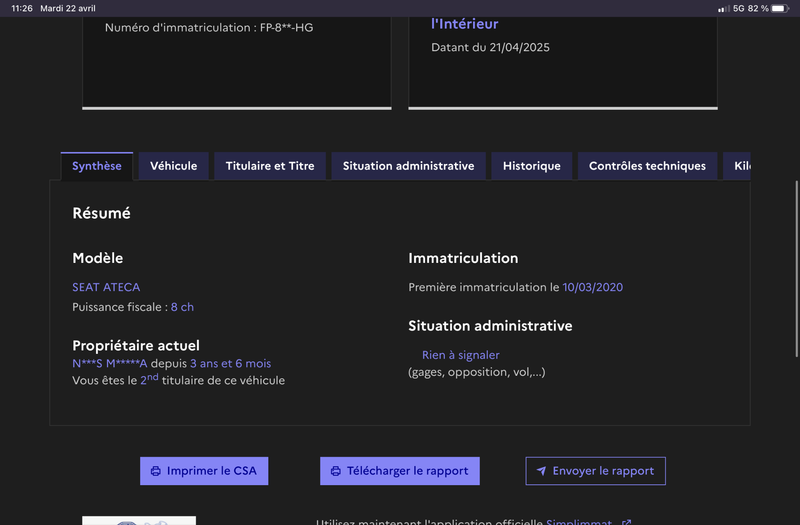Click the Imprimer le CSA button
800x525 pixels.
point(204,471)
